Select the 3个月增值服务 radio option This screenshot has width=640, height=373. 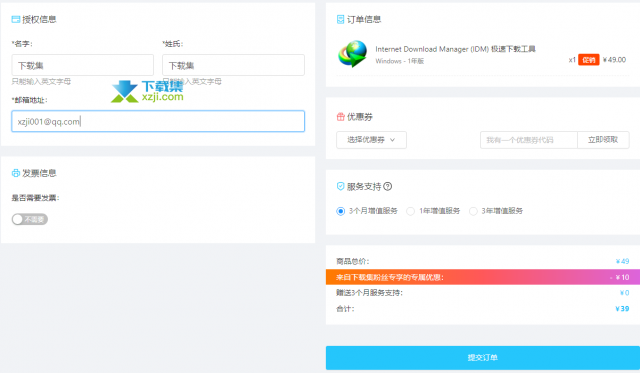340,211
